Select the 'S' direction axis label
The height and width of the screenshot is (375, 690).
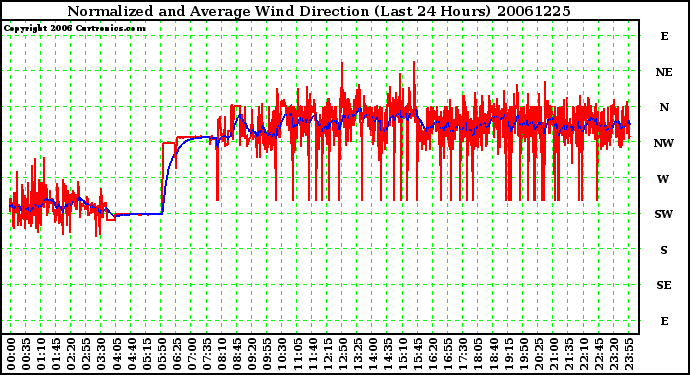point(664,250)
